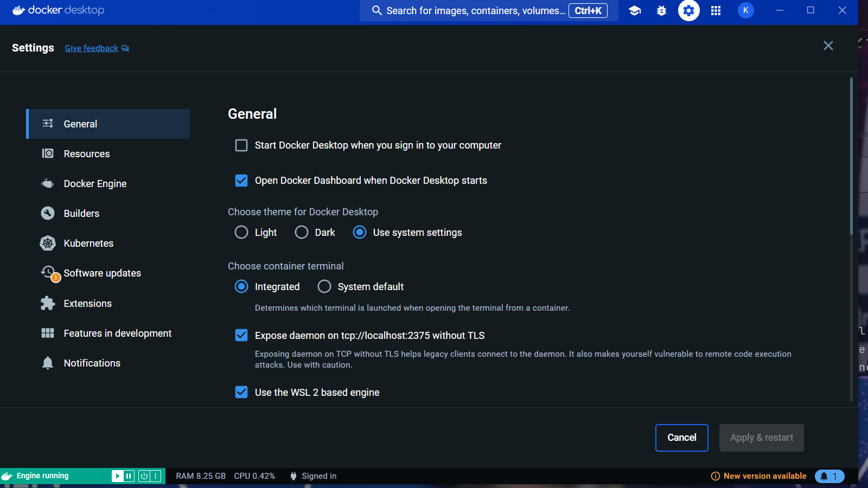Screen dimensions: 868x488
Task: Toggle Use the WSL 2 based engine
Action: point(241,392)
